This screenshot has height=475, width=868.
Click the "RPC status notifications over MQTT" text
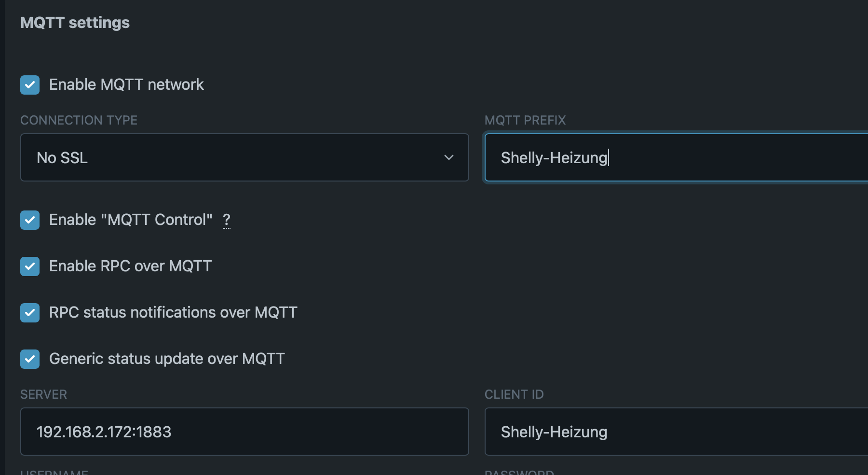(173, 313)
